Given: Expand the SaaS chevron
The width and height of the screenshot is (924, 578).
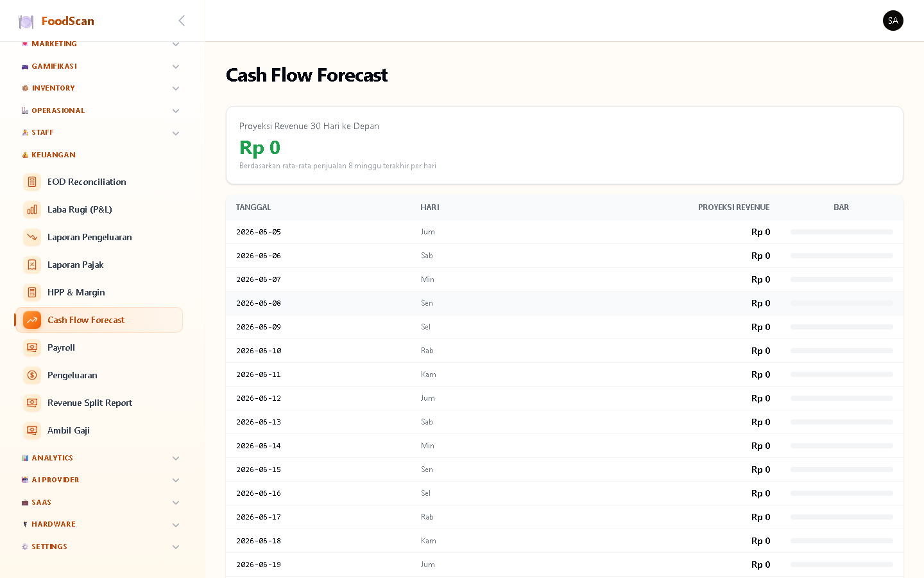Looking at the screenshot, I should click(x=176, y=503).
